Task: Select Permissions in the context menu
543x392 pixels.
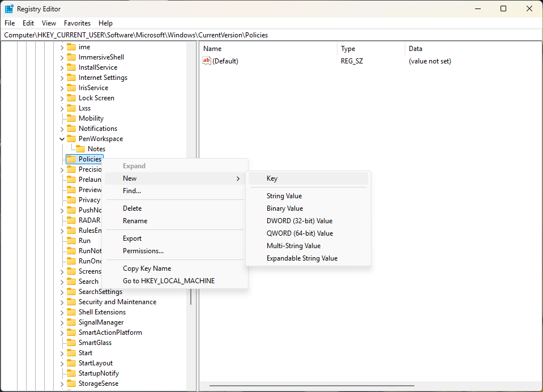Action: pyautogui.click(x=142, y=251)
